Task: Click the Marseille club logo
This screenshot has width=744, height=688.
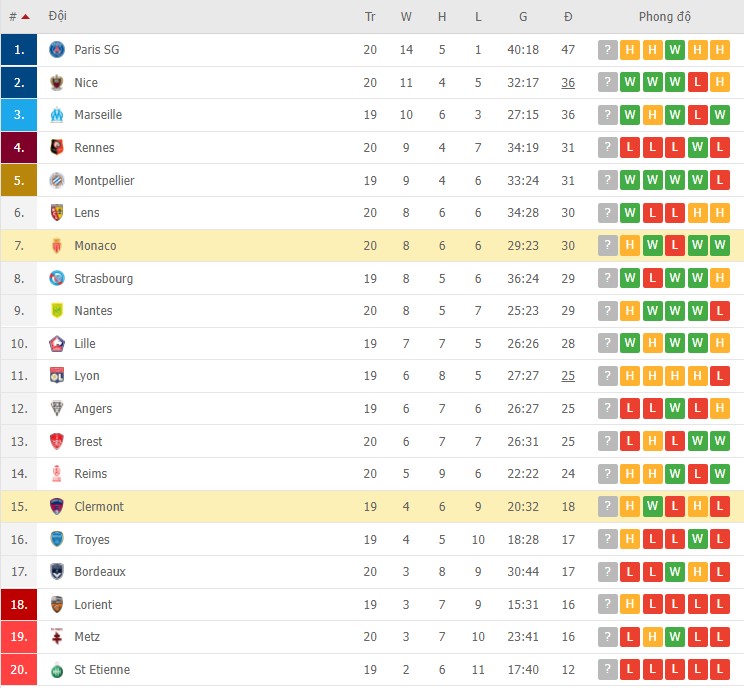Action: coord(57,115)
